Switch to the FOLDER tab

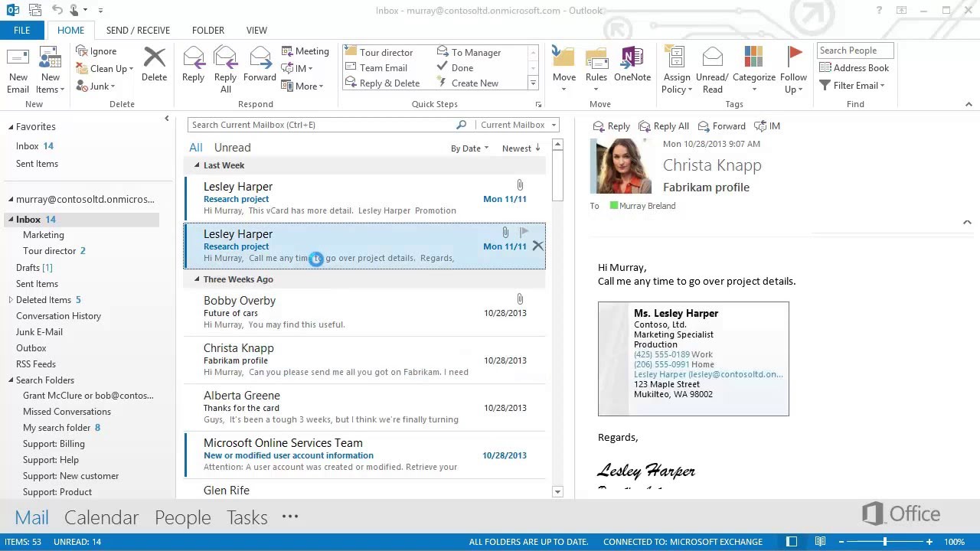coord(208,31)
